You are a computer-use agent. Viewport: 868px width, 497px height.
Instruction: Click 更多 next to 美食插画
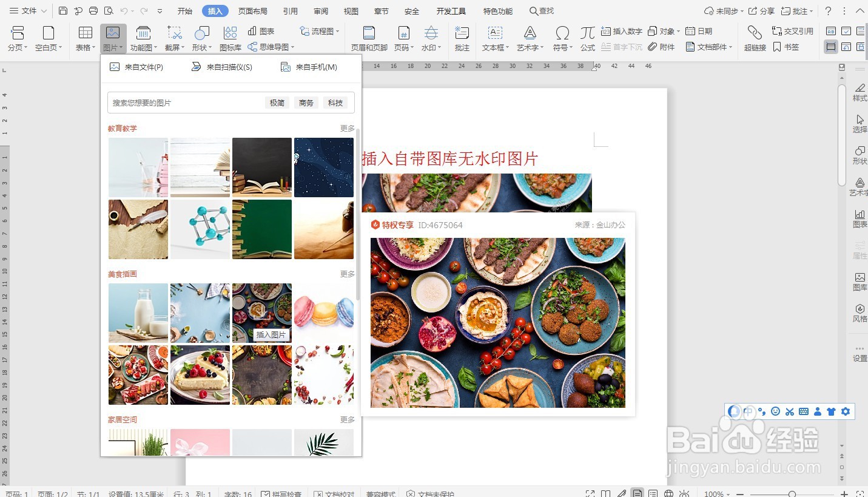(348, 274)
